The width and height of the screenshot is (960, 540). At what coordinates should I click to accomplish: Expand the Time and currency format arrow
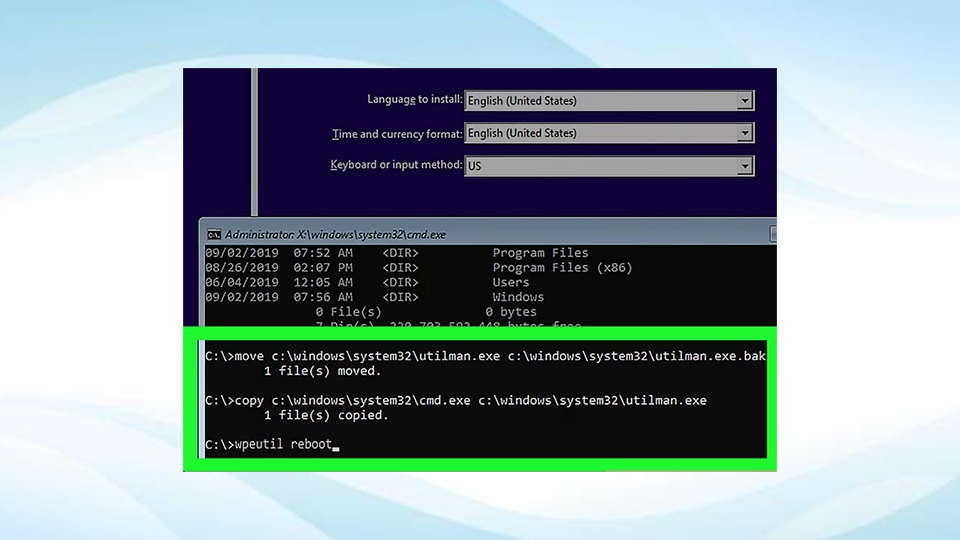(x=743, y=133)
